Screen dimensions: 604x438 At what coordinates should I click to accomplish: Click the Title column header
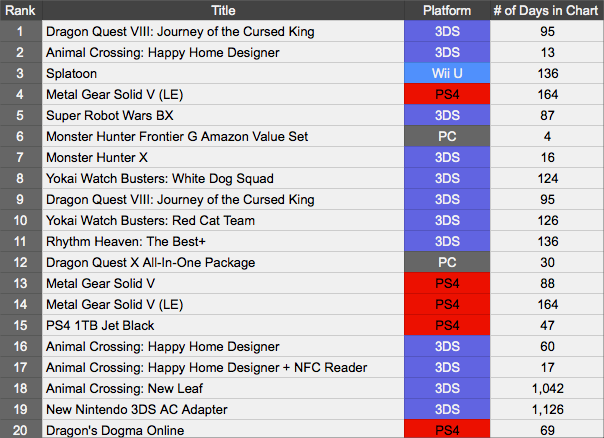pyautogui.click(x=223, y=10)
